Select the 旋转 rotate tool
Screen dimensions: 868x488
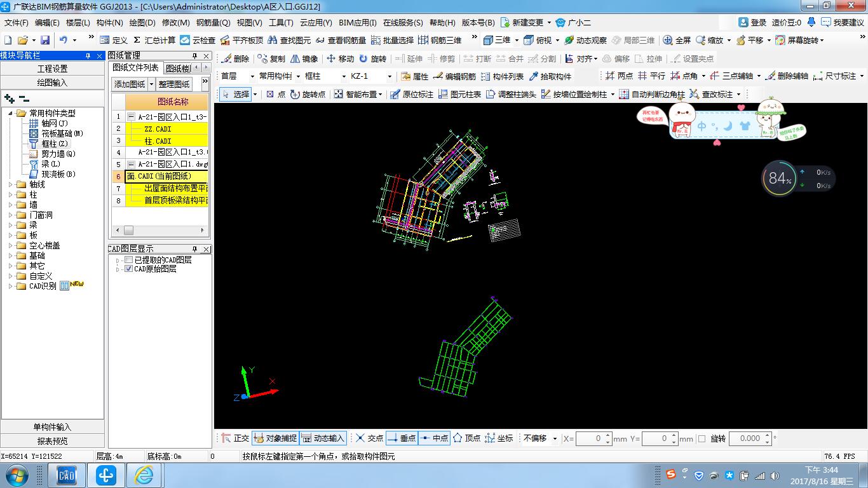coord(372,58)
